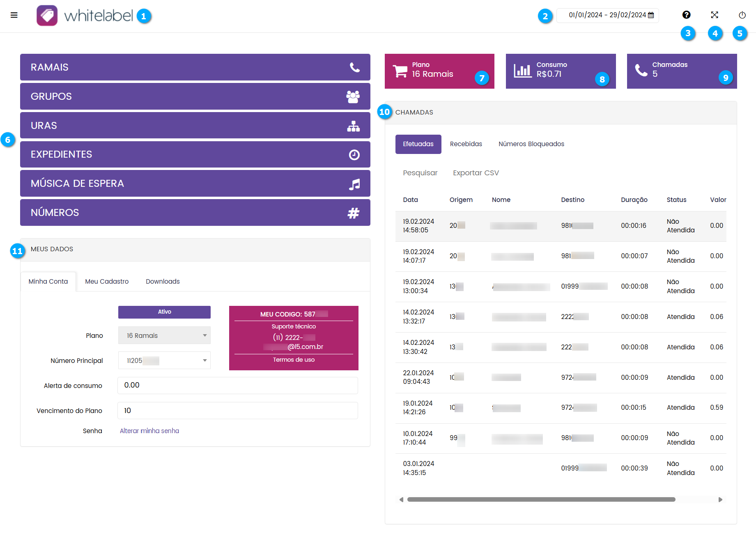Toggle fullscreen with the expand icon
The width and height of the screenshot is (756, 537).
pyautogui.click(x=715, y=15)
